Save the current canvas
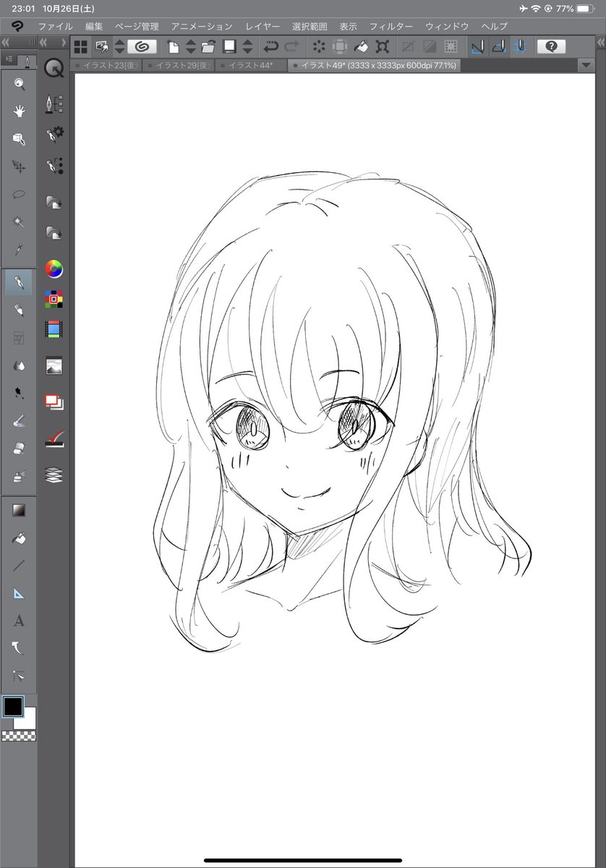606x868 pixels. pyautogui.click(x=230, y=46)
